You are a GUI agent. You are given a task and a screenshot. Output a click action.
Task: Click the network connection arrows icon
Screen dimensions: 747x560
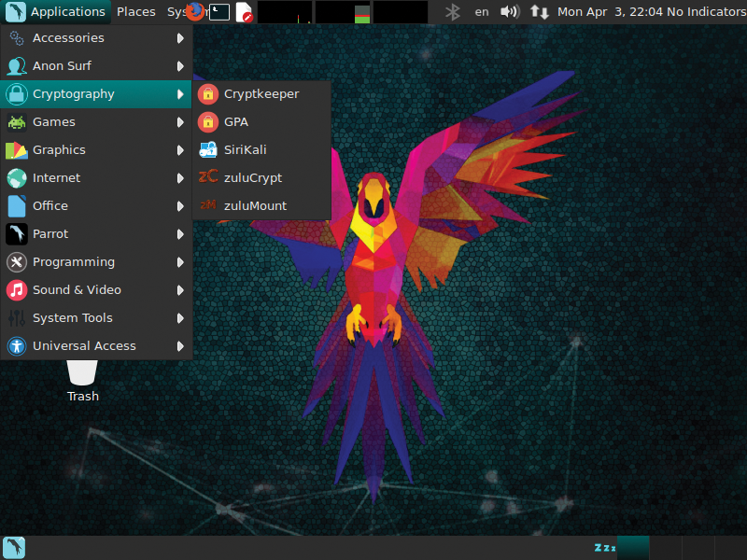click(x=540, y=11)
